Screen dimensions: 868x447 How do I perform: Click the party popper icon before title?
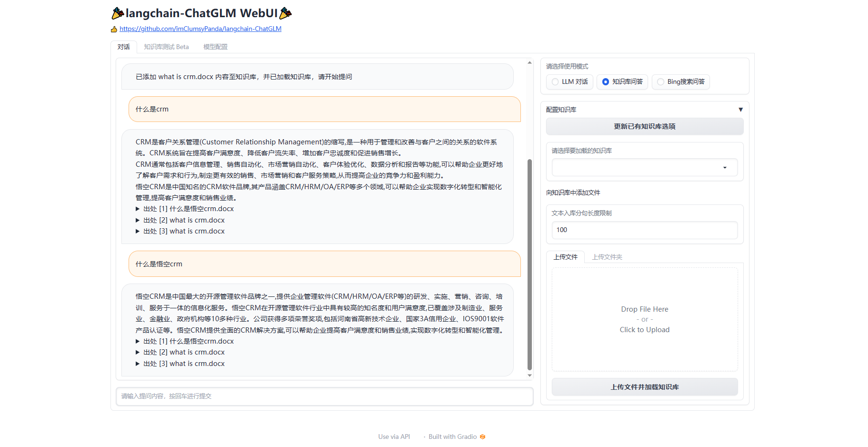[118, 13]
